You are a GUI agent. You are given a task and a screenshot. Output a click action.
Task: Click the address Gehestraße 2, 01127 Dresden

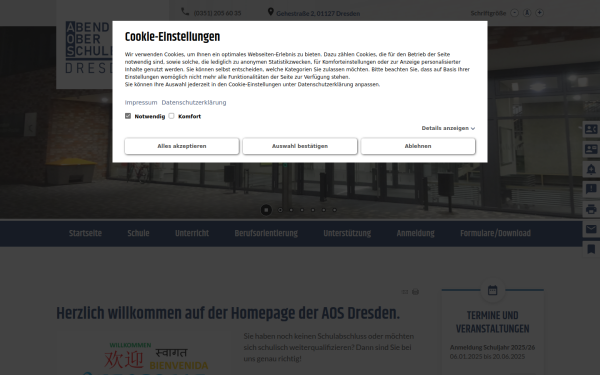click(x=318, y=13)
